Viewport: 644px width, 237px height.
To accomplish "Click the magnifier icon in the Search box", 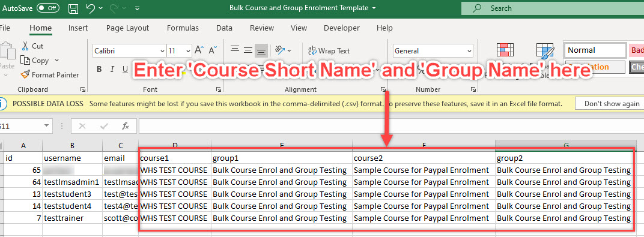I will 477,8.
